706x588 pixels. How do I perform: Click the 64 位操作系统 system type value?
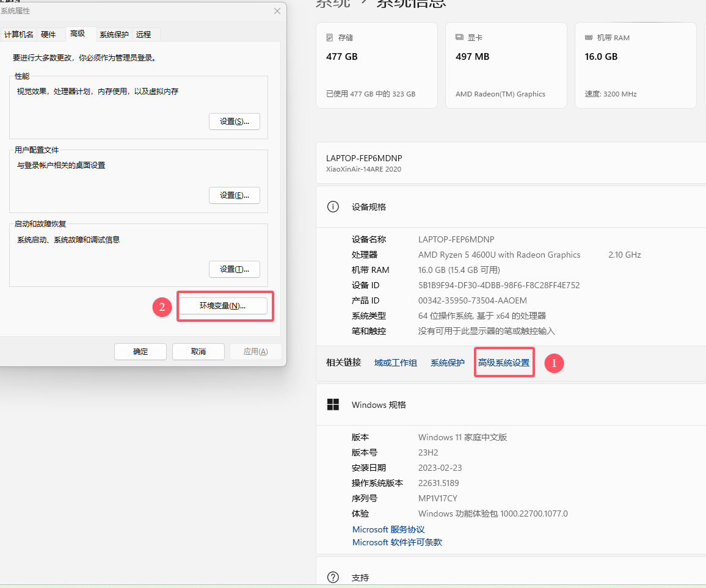[482, 316]
